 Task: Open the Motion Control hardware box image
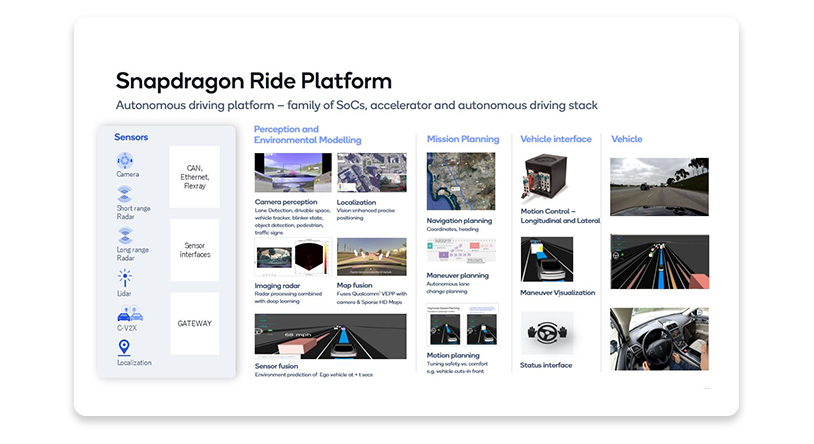pos(544,177)
